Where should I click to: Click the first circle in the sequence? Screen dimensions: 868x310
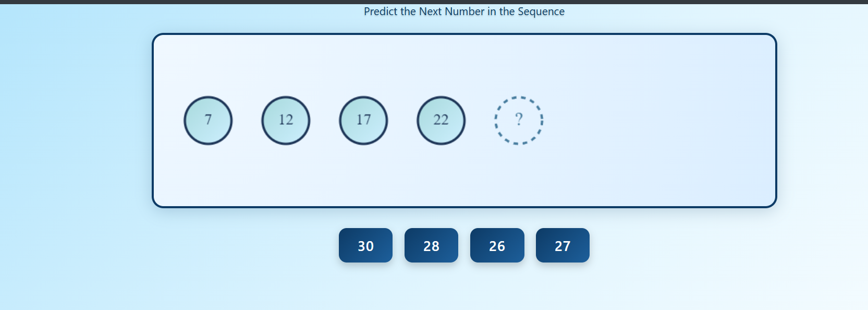click(208, 120)
